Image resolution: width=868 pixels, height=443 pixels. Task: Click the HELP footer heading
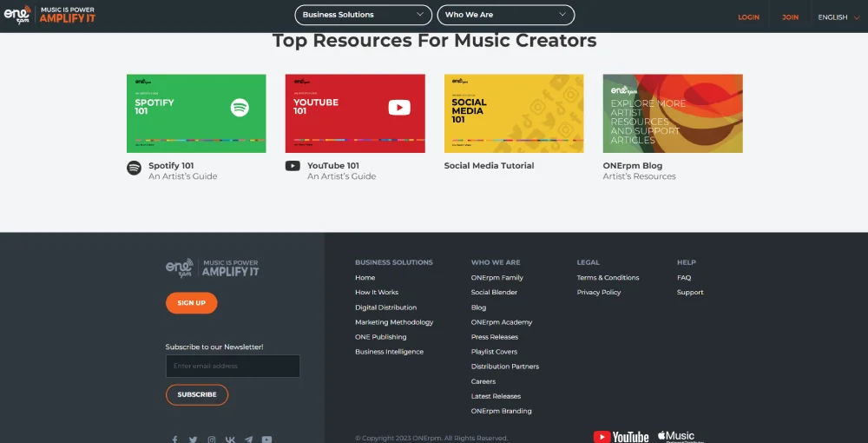coord(687,262)
